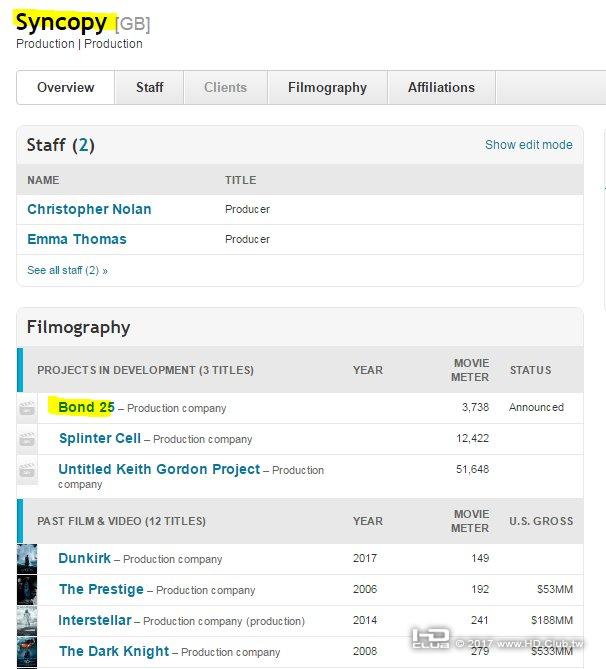Click clapperboard icon beside Bond 25
This screenshot has height=669, width=606.
click(27, 408)
